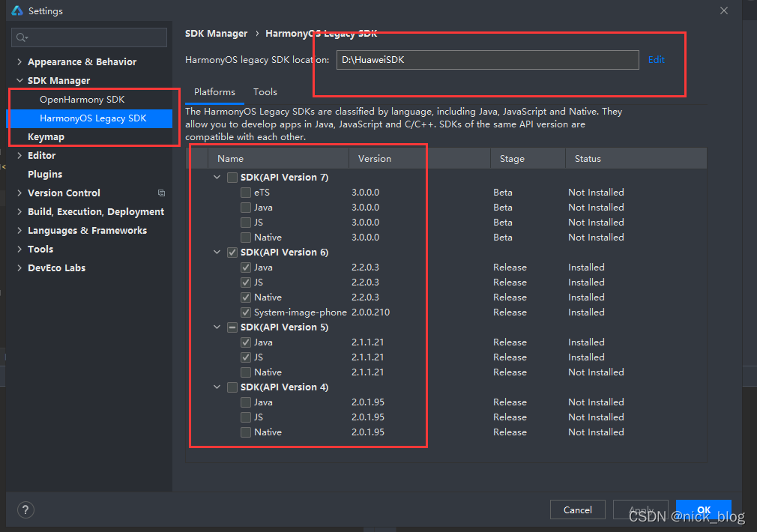Click eTS row Beta stage text
Screen dimensions: 757x532
[x=503, y=193]
